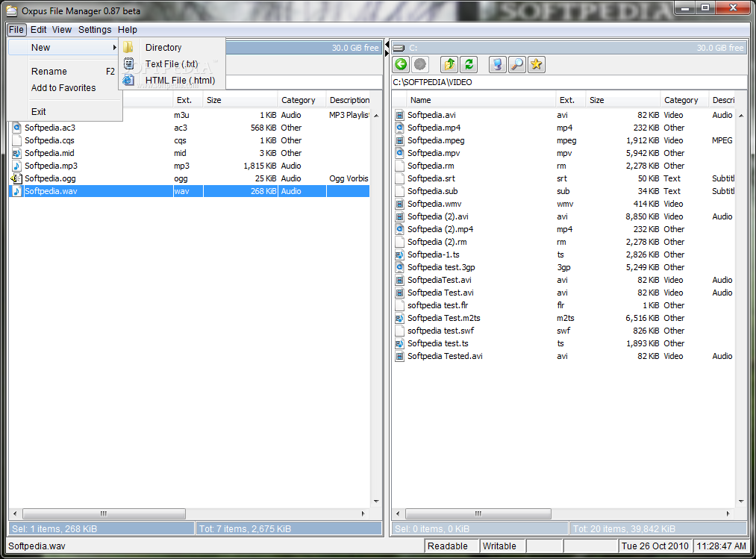Screen dimensions: 756x559
Task: Open the My Computer drives icon
Action: coord(498,64)
